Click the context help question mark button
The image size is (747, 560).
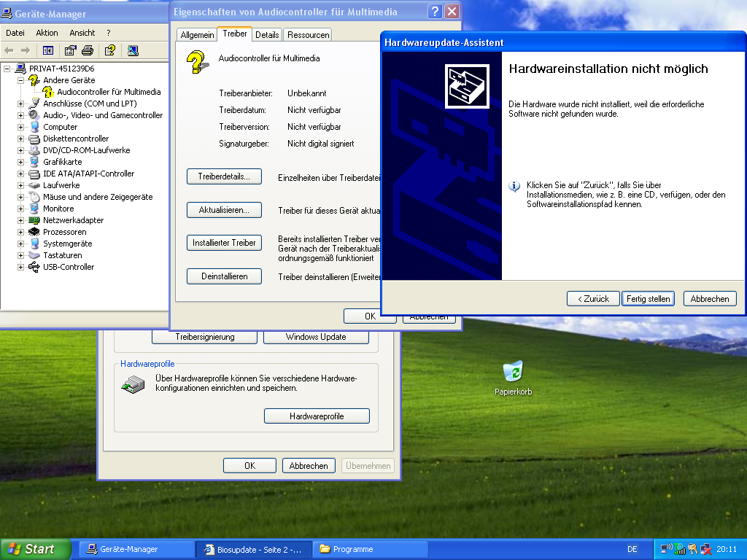[435, 12]
